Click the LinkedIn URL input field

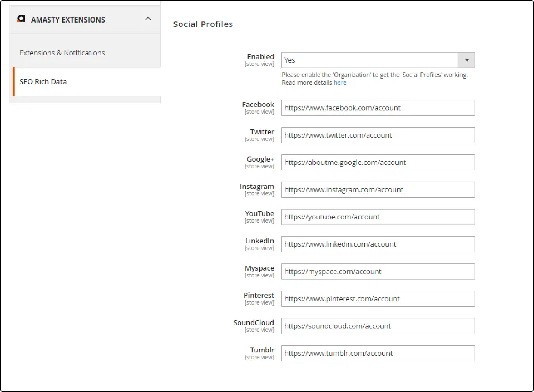(x=378, y=244)
